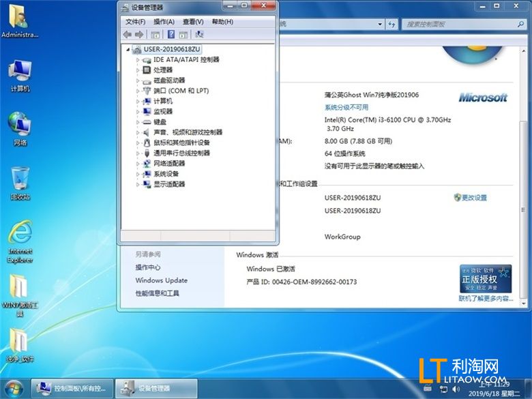
Task: Click the volume speaker tray icon
Action: pos(456,389)
